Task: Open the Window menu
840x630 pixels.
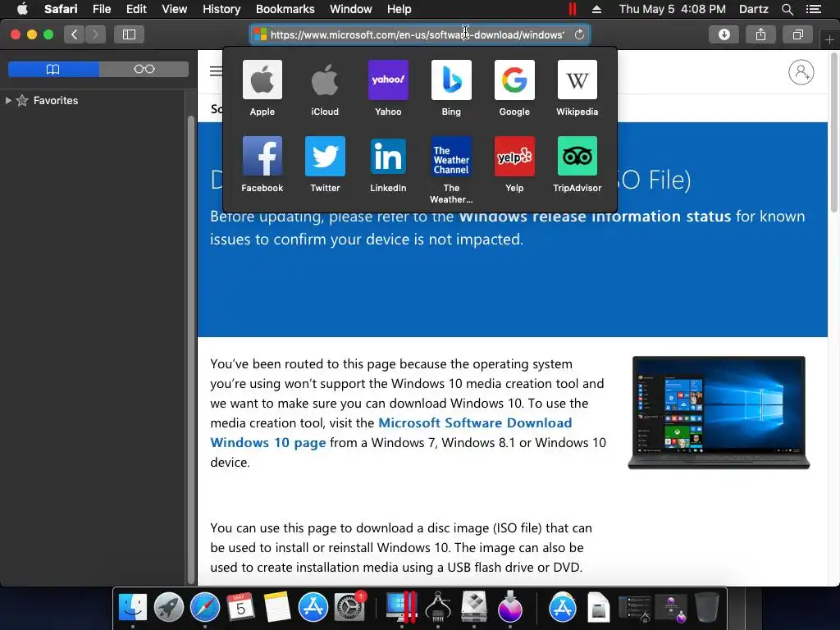Action: [x=351, y=9]
